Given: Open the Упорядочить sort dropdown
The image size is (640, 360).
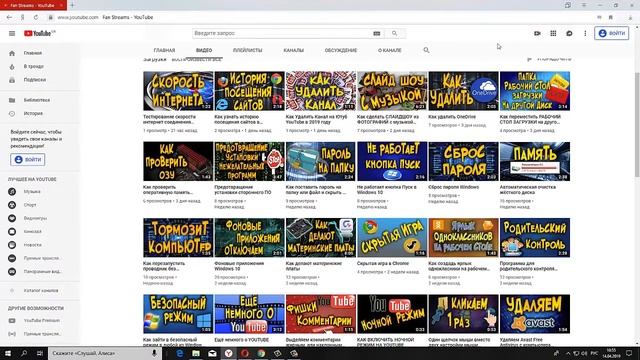Looking at the screenshot, I should [549, 60].
